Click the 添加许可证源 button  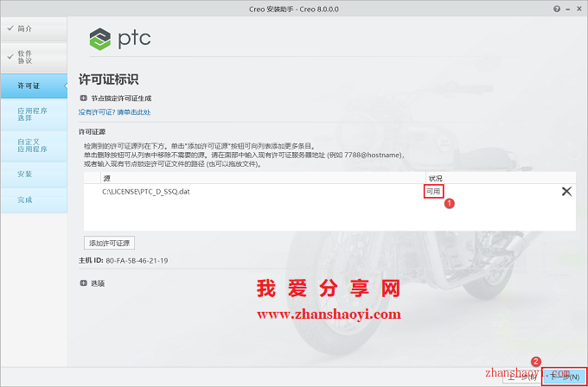[x=109, y=243]
